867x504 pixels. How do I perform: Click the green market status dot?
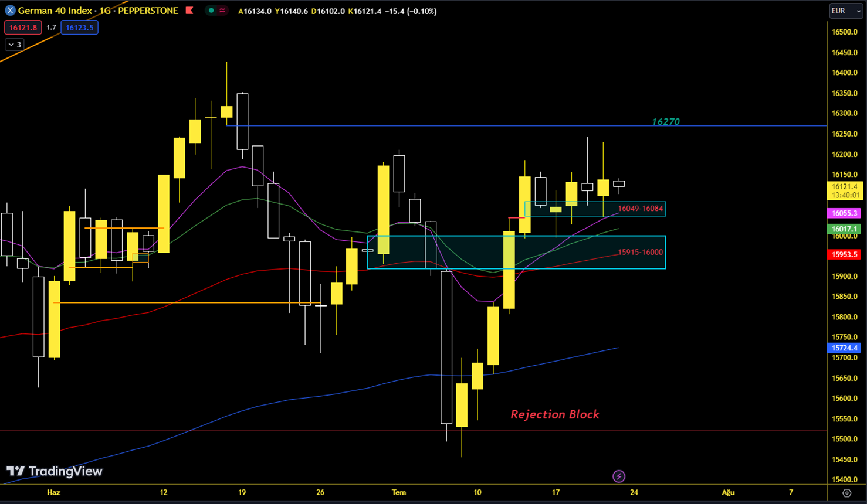(211, 11)
